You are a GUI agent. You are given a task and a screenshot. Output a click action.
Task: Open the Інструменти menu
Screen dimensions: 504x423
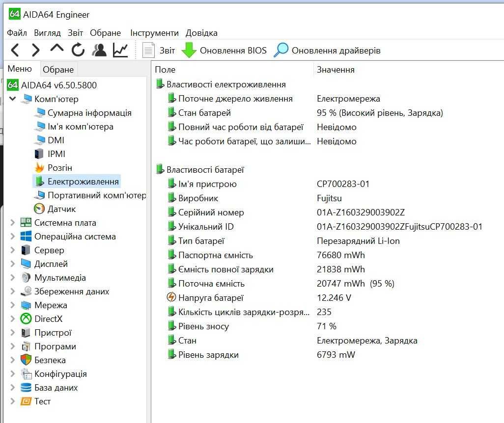(x=154, y=33)
